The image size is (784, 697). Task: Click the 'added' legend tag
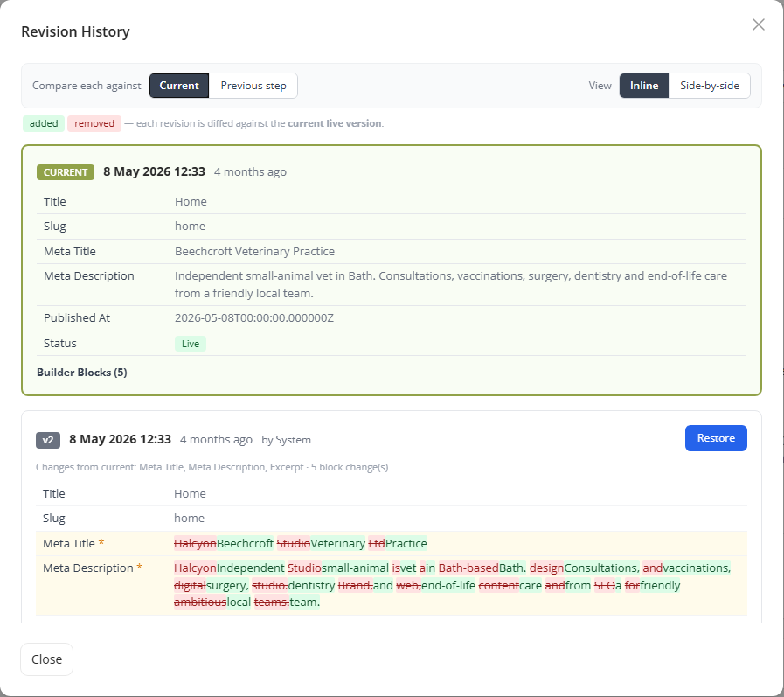click(44, 123)
